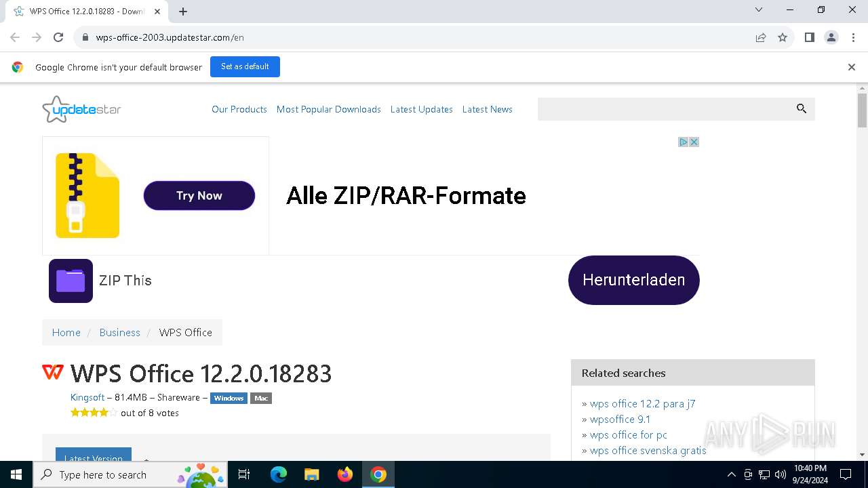
Task: Click the Herunterladen button
Action: coord(633,280)
